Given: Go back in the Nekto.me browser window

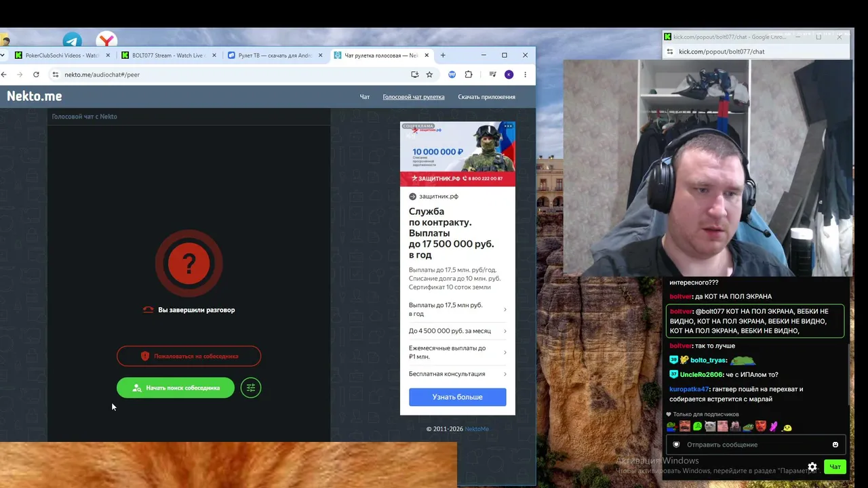Looking at the screenshot, I should (x=4, y=75).
